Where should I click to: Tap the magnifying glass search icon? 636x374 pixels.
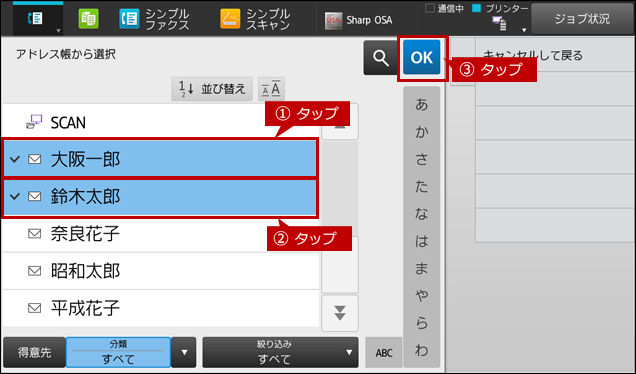click(x=380, y=58)
